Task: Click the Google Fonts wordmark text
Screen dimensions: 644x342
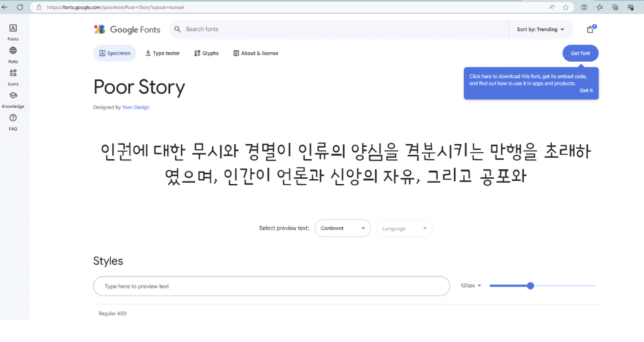Action: (135, 29)
